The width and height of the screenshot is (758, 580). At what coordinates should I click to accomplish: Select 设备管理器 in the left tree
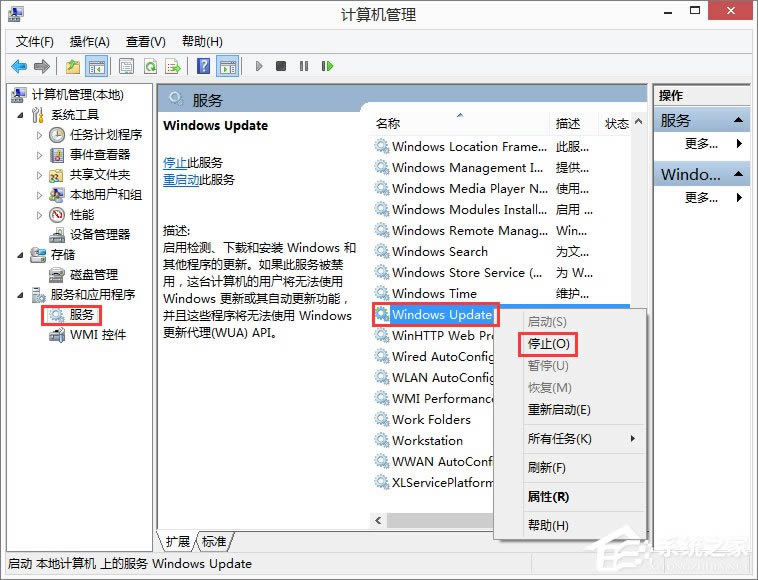(x=99, y=234)
